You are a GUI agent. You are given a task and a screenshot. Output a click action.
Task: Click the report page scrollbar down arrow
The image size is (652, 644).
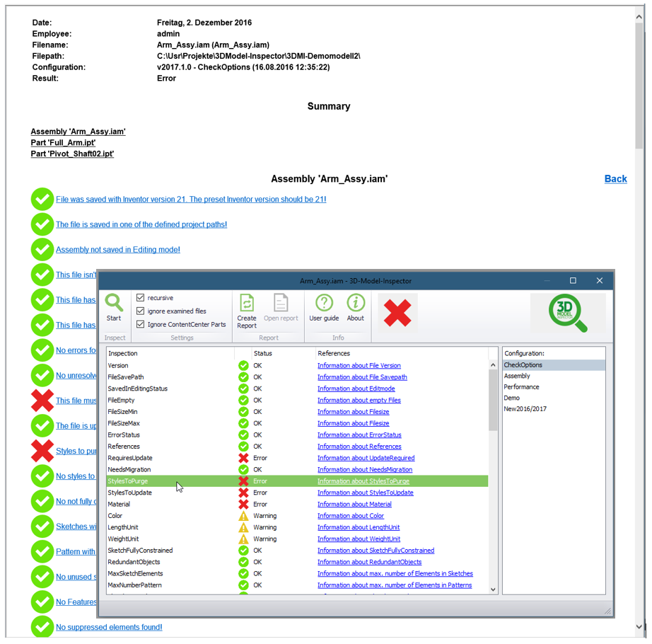click(639, 626)
